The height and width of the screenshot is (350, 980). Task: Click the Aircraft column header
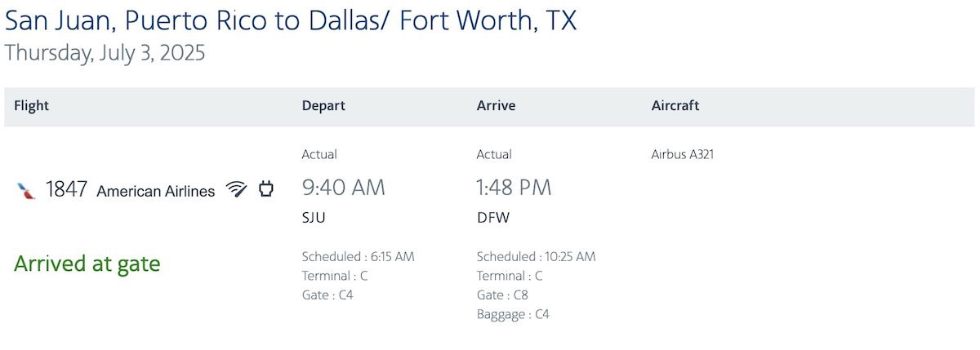tap(675, 105)
